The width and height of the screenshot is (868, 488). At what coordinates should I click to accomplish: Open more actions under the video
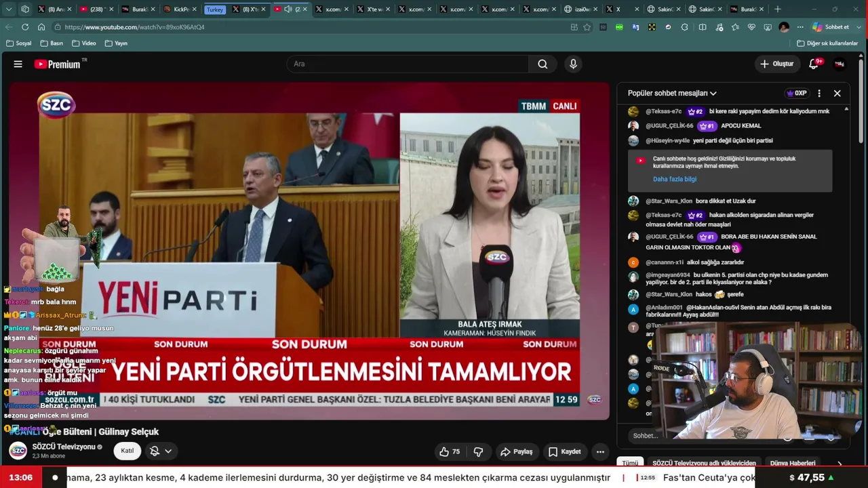coord(600,451)
